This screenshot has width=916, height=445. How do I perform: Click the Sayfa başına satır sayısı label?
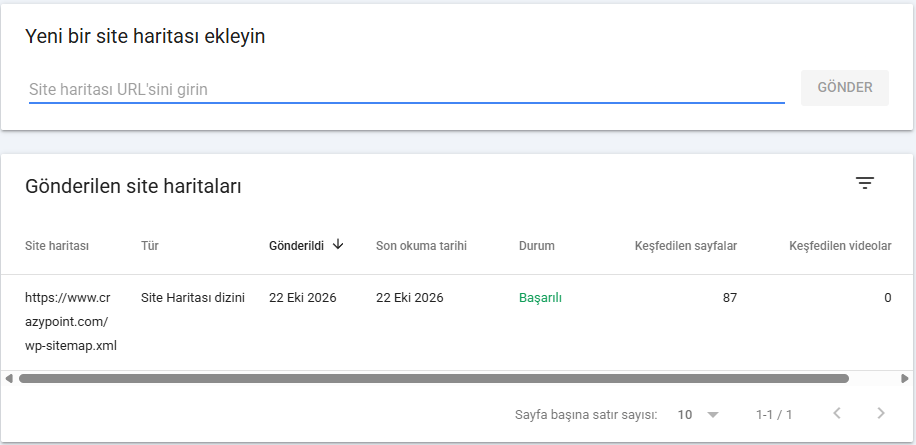(x=586, y=415)
